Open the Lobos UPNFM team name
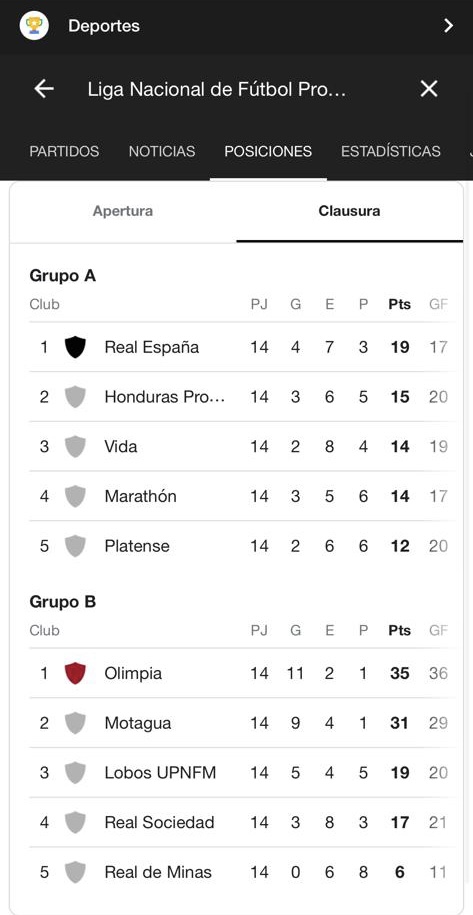This screenshot has width=473, height=915. click(160, 773)
